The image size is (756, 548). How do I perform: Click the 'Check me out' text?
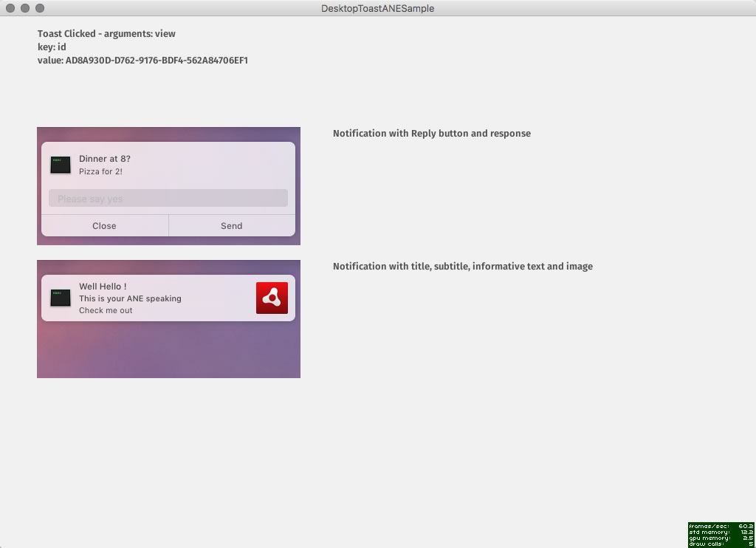coord(106,310)
